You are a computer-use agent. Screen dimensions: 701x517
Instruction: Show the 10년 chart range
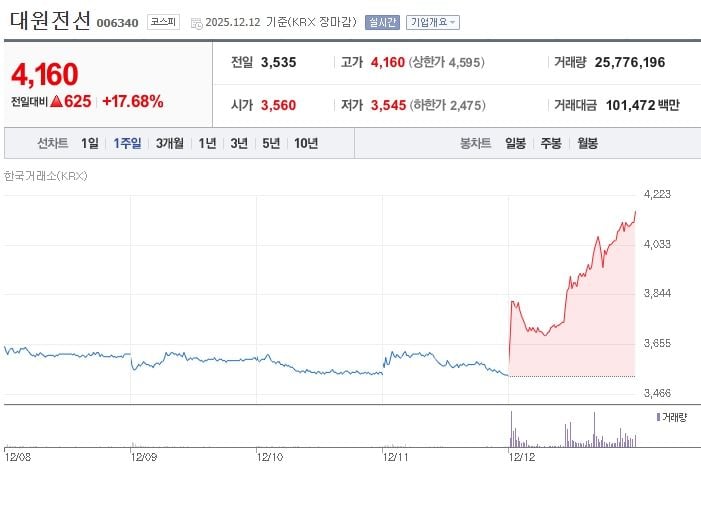pos(306,143)
